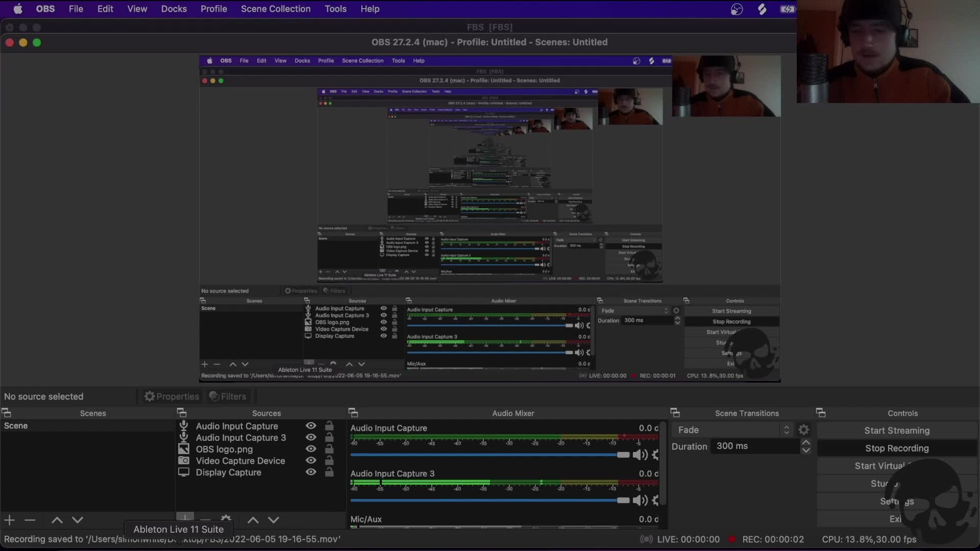Decrease the transition duration with the down arrow
The height and width of the screenshot is (551, 980).
pyautogui.click(x=806, y=450)
